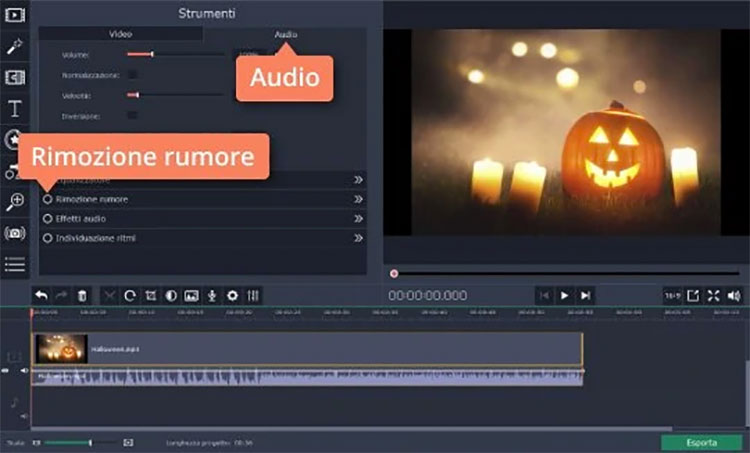Expand the Rimozione rumore chevron
The width and height of the screenshot is (750, 453).
358,199
